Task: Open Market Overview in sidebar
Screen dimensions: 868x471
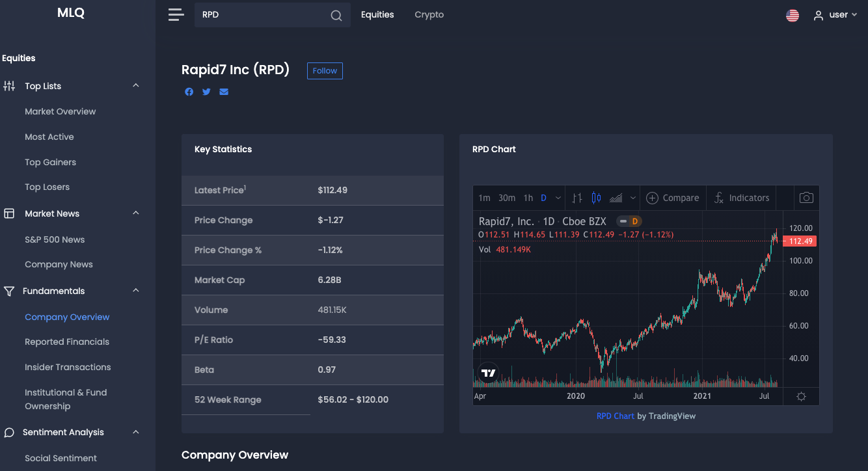Action: click(61, 111)
